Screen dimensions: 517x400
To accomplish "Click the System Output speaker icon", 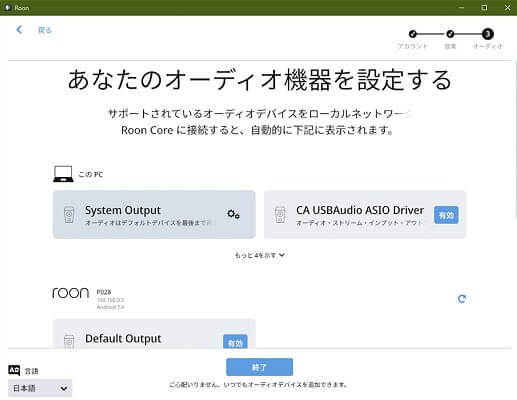I will 69,215.
